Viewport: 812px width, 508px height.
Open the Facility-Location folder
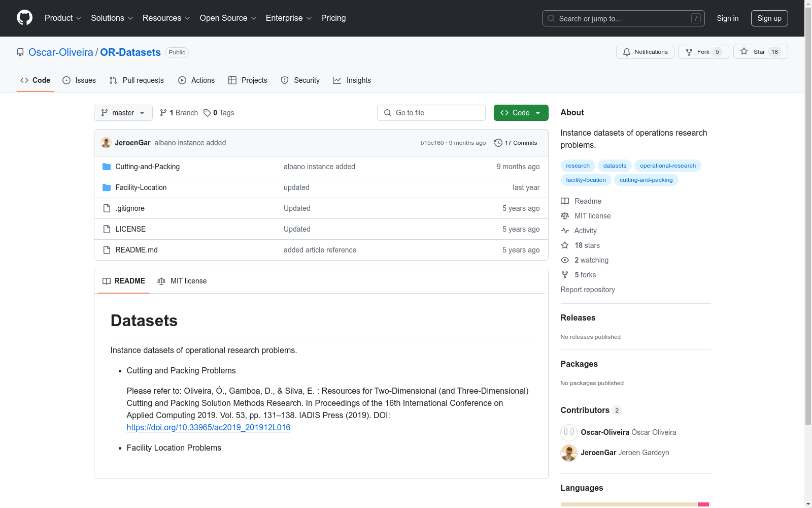pyautogui.click(x=141, y=187)
